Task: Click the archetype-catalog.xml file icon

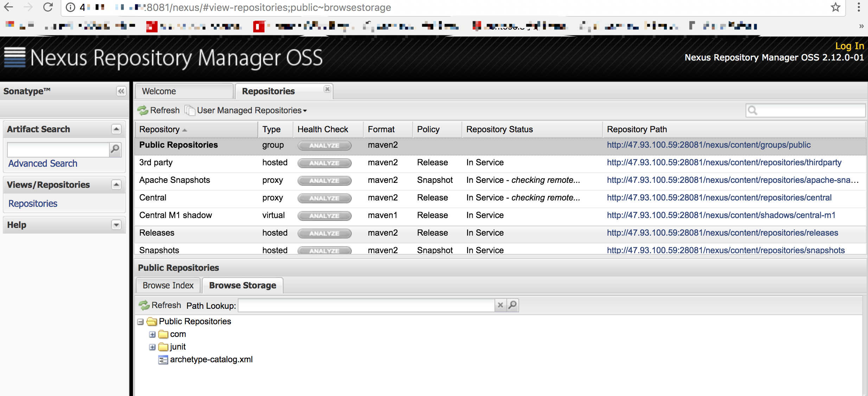Action: coord(163,360)
